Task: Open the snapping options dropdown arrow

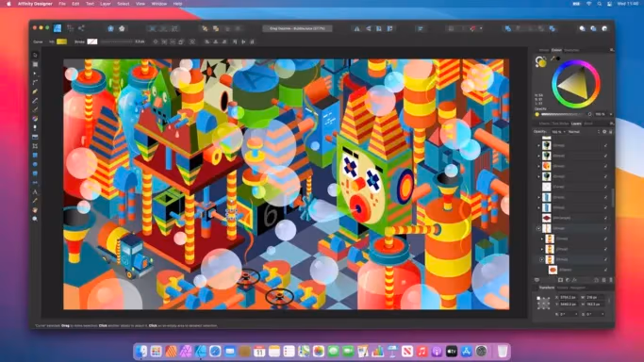Action: pos(481,28)
